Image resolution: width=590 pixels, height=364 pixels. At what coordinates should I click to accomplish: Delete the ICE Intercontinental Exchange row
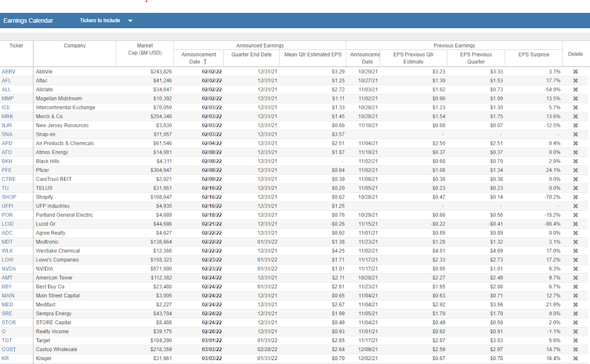[x=575, y=108]
